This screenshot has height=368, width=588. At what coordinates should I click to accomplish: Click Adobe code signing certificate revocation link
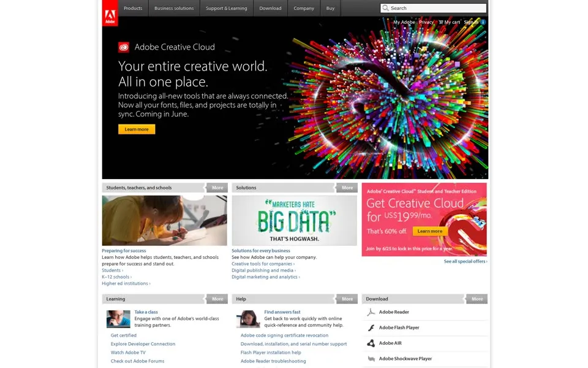click(284, 335)
